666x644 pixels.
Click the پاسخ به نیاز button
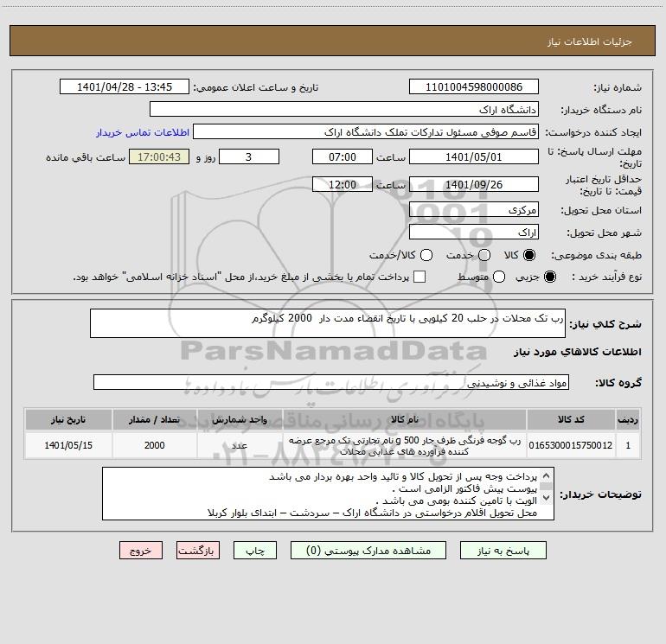point(503,551)
